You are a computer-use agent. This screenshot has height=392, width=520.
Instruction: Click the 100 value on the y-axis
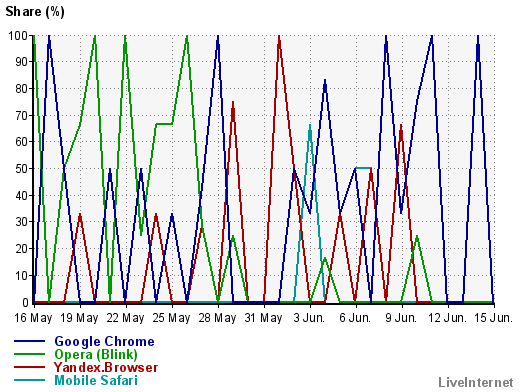tap(18, 35)
